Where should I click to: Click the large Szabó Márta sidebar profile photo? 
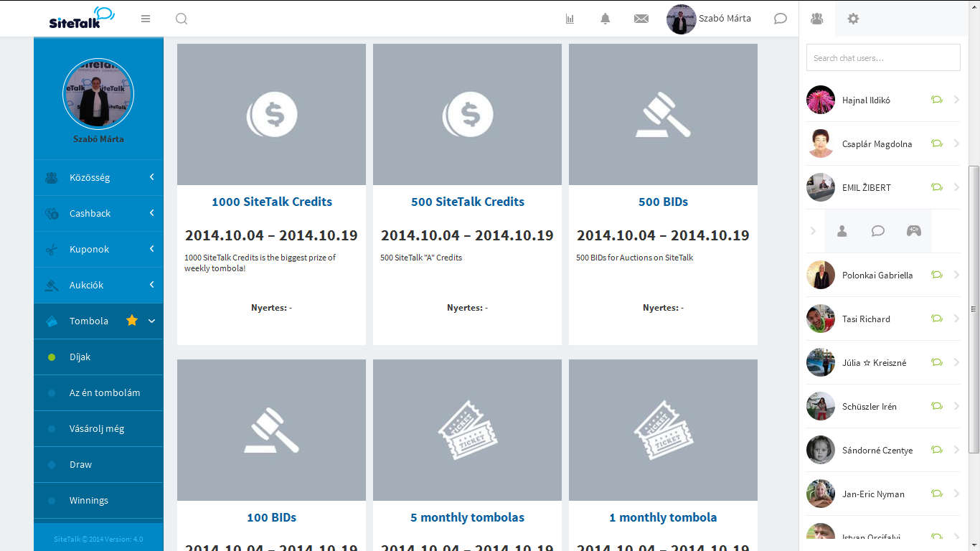point(98,94)
